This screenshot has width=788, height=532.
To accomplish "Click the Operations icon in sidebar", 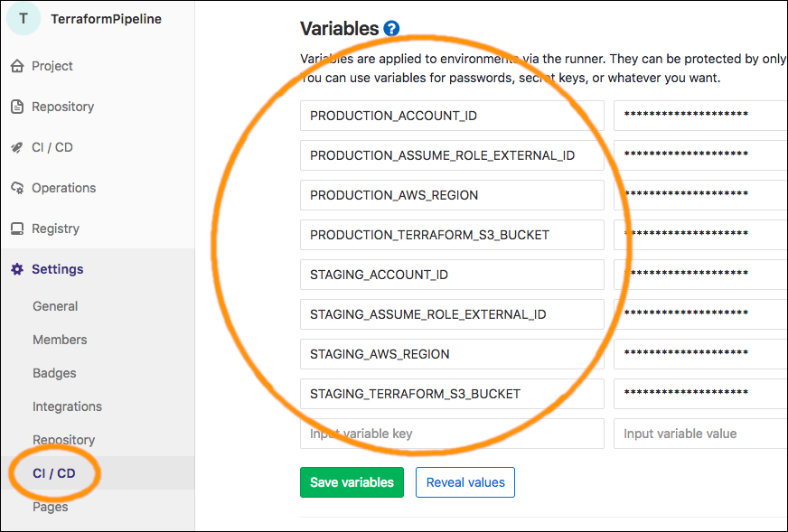I will pos(16,188).
